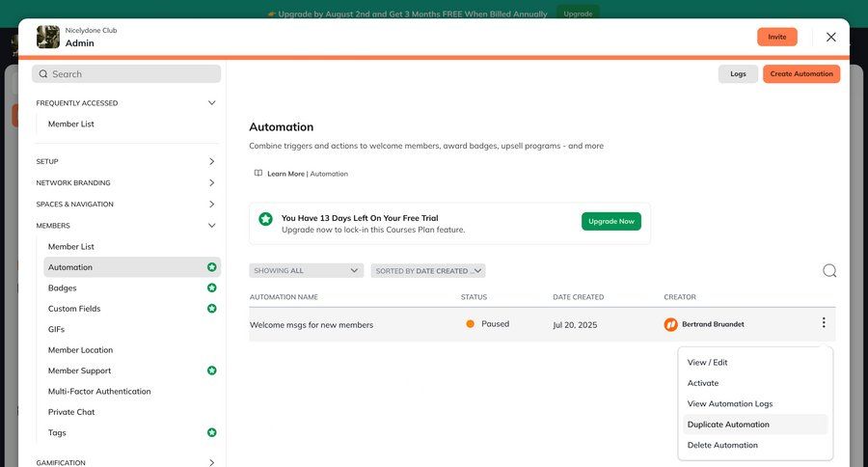Expand the Network Branding section
This screenshot has height=467, width=868.
[211, 182]
